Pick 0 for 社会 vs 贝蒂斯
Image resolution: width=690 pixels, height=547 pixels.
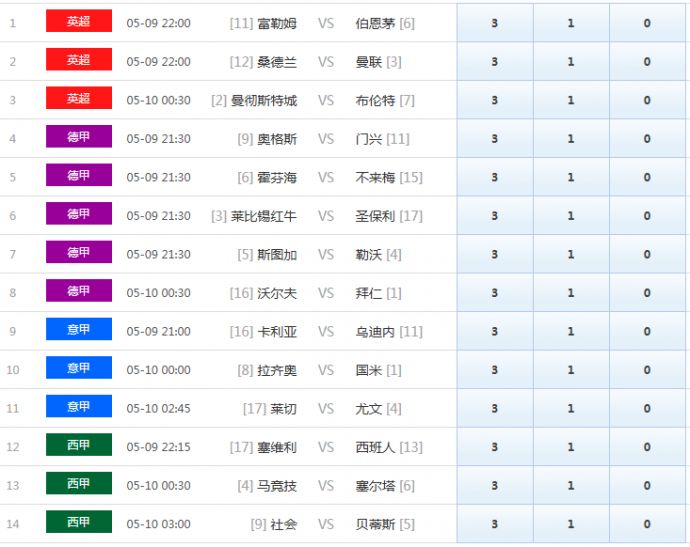point(647,524)
